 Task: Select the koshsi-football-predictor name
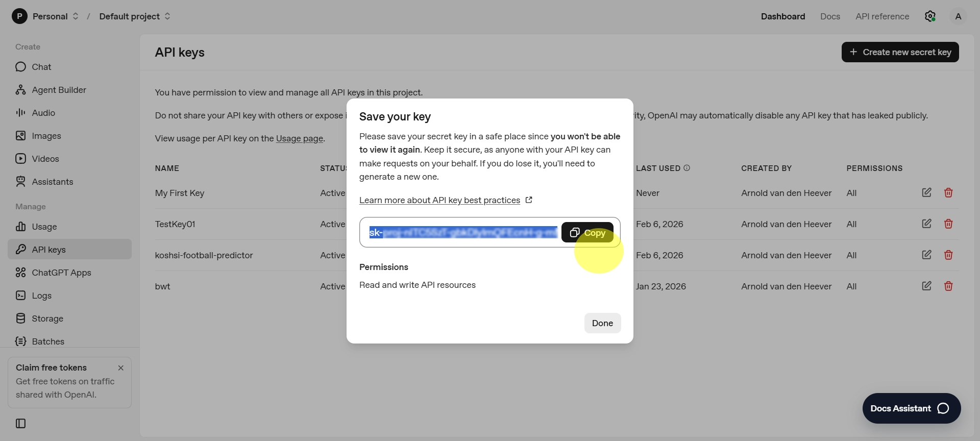tap(204, 255)
